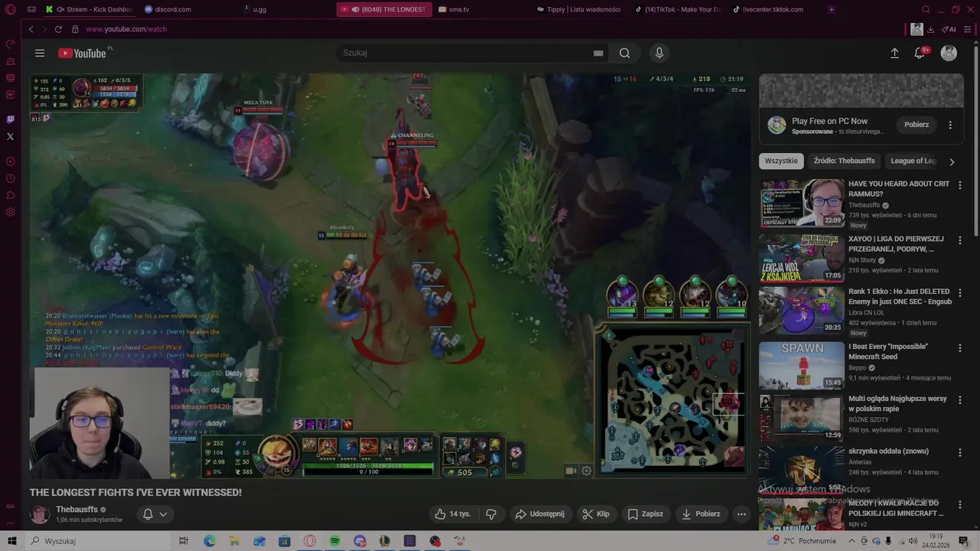Open options menu for the sponsored ad
Screen dimensions: 980x551
pyautogui.click(x=950, y=125)
